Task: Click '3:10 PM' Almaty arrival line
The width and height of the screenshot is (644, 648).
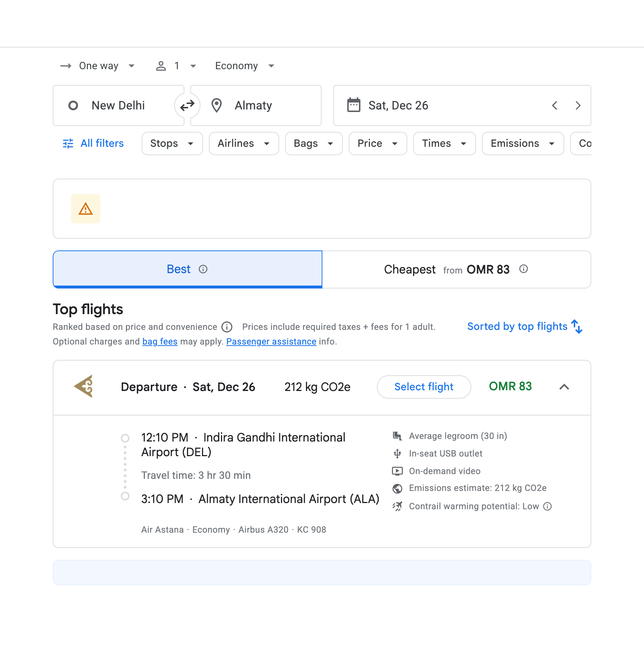Action: 260,499
